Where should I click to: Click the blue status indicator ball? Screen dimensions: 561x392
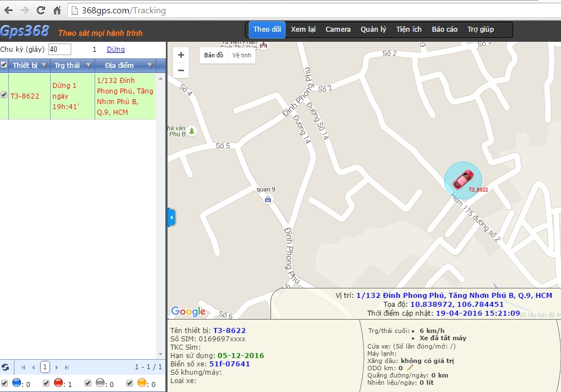tap(17, 383)
